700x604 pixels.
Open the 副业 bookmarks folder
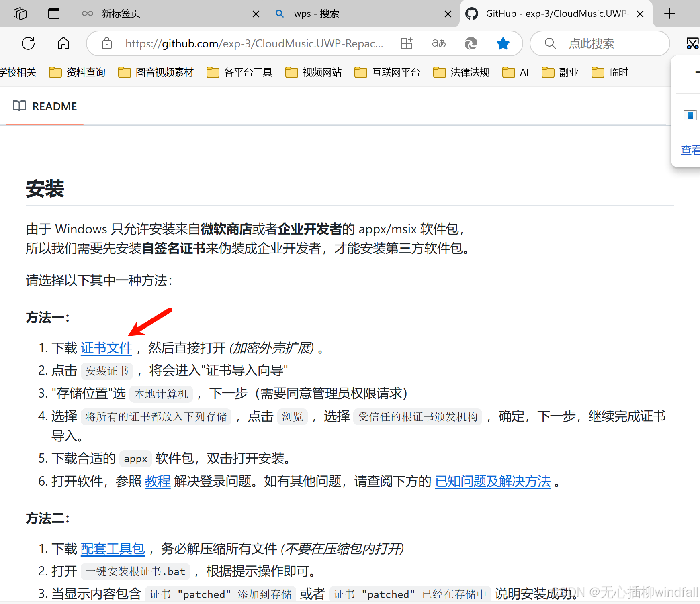pyautogui.click(x=560, y=72)
